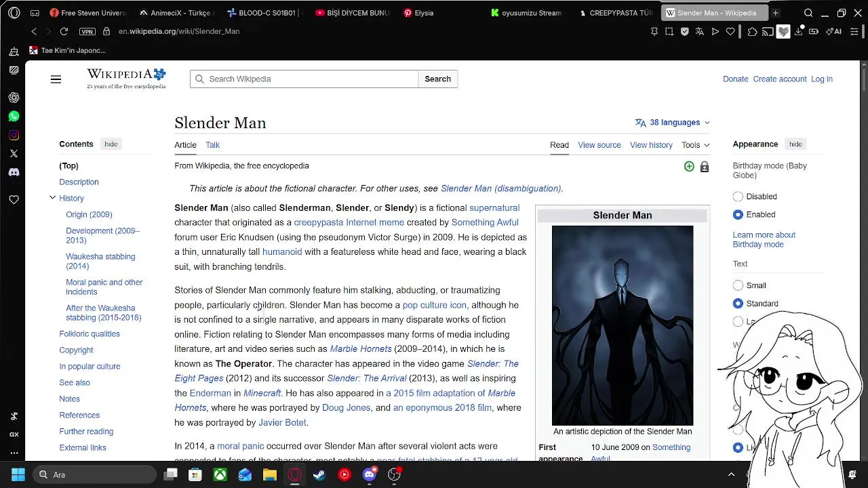Open the snapshot tool in toolbar
Image resolution: width=868 pixels, height=488 pixels.
[x=669, y=31]
